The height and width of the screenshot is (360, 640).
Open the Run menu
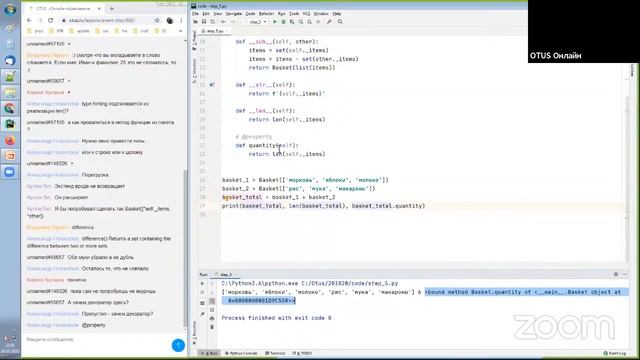pos(282,13)
